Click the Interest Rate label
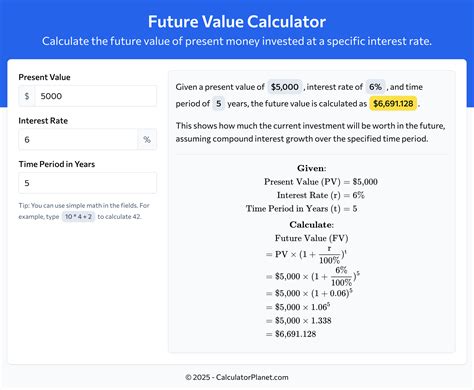The width and height of the screenshot is (474, 390). click(43, 121)
